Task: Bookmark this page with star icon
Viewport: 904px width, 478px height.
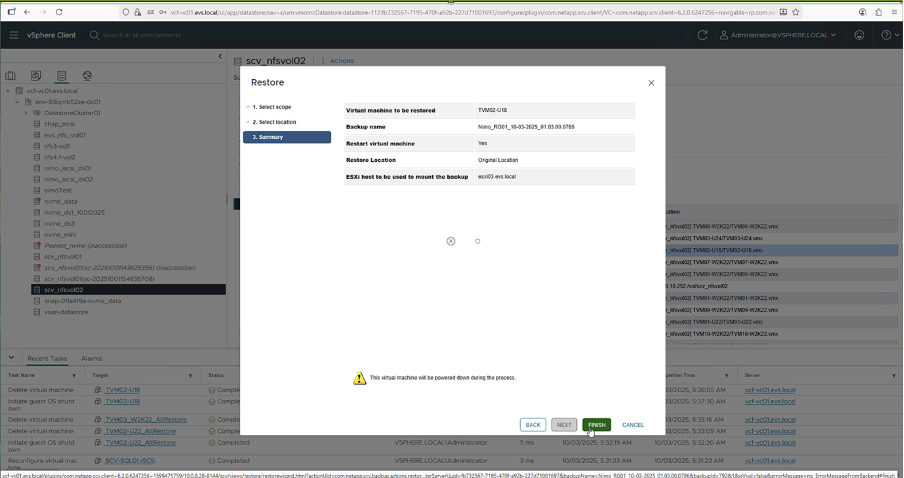Action: tap(796, 12)
